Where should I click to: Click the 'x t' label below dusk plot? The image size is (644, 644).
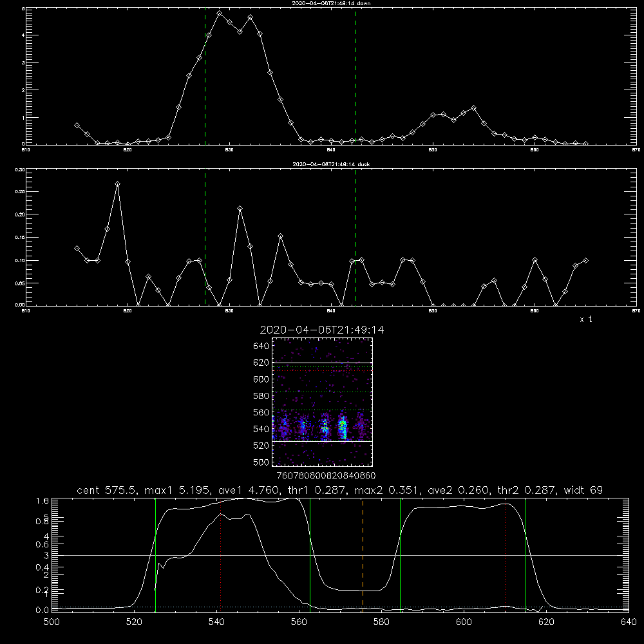[x=585, y=319]
